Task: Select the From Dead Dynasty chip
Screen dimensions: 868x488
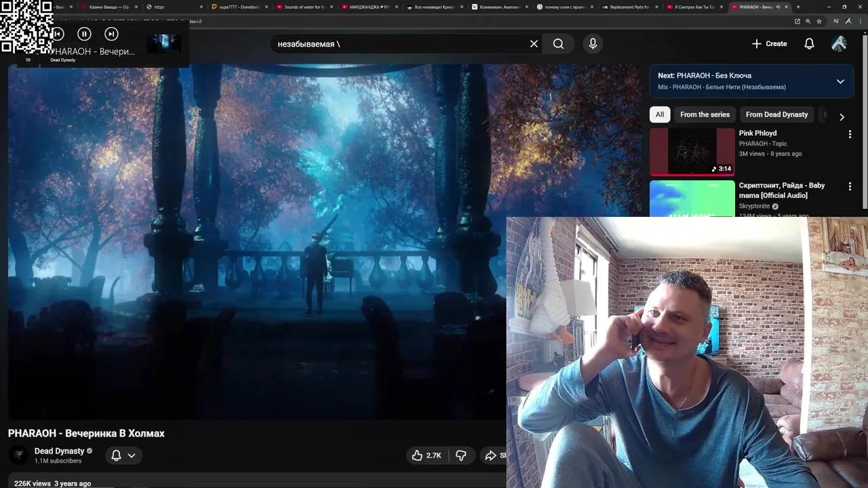Action: 776,115
